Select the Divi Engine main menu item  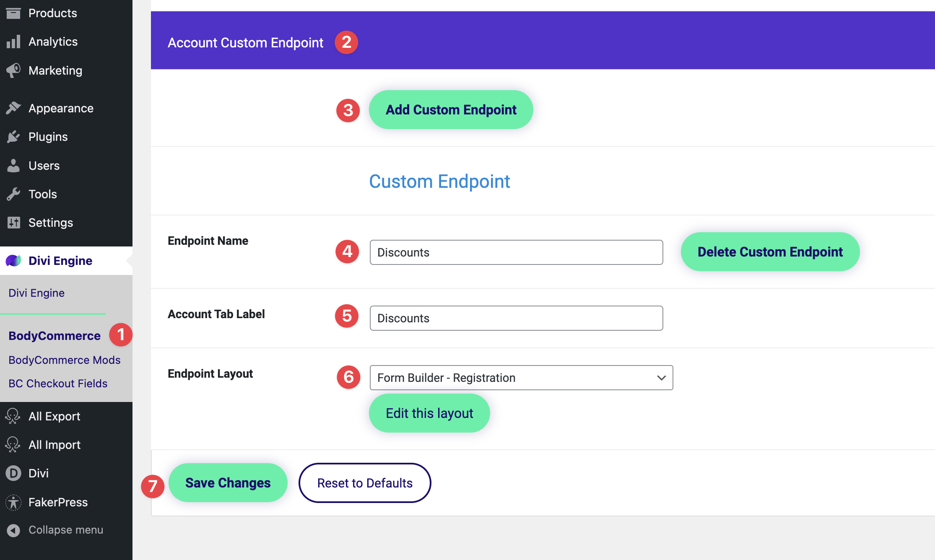[x=60, y=261]
